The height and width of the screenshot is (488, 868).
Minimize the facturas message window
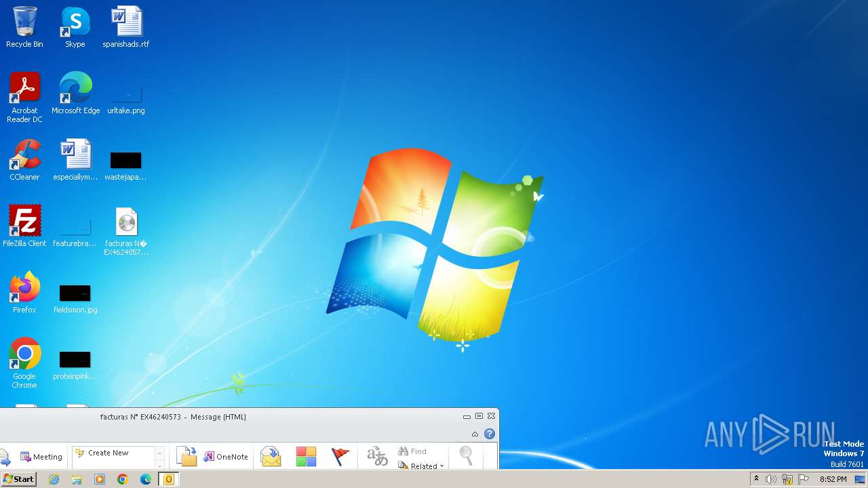coord(467,416)
